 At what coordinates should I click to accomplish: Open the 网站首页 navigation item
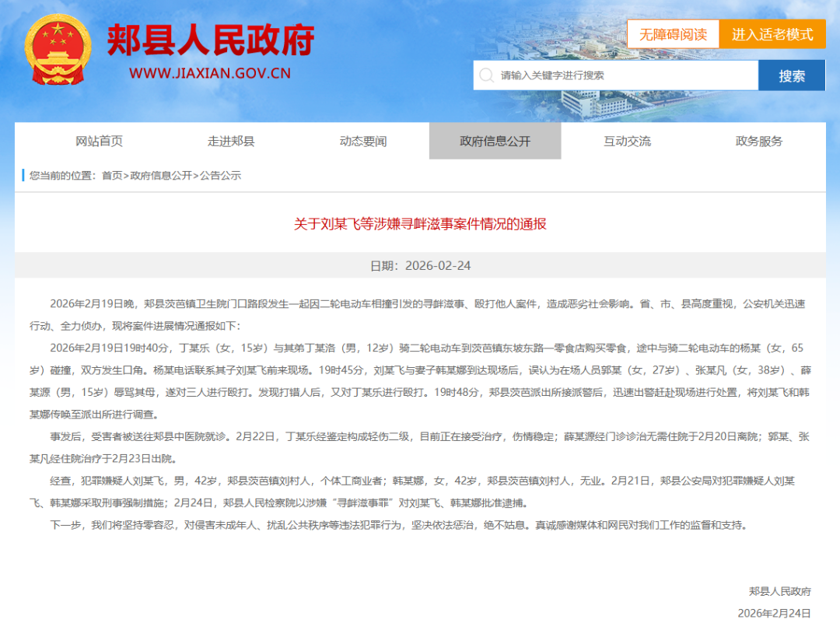point(99,141)
